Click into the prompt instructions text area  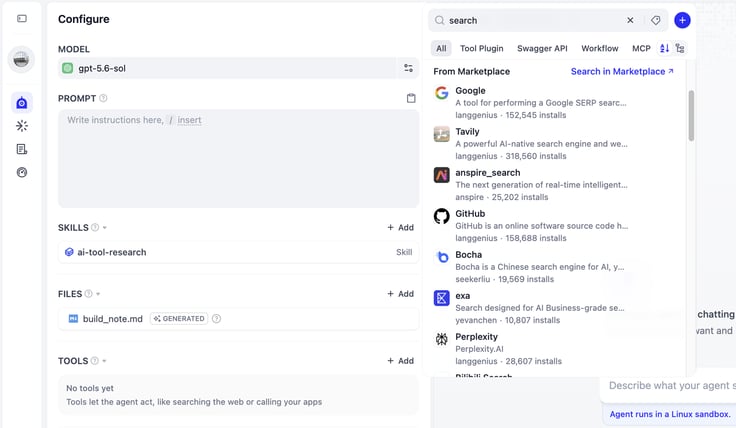click(x=238, y=159)
